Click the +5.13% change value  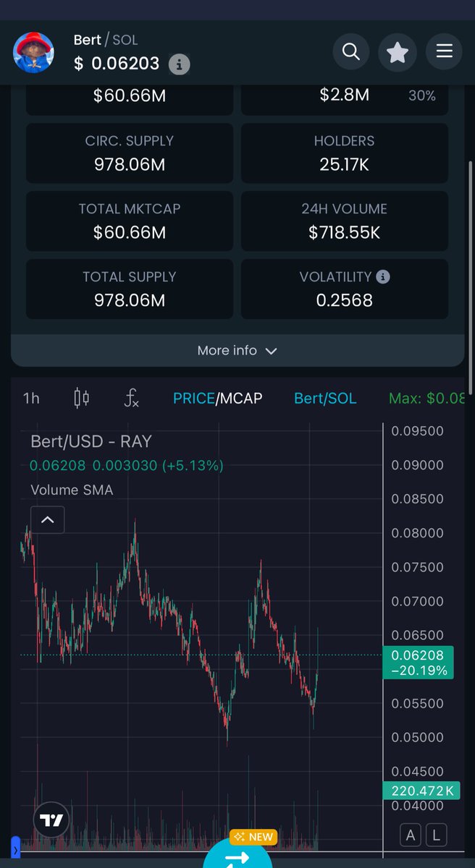(x=193, y=466)
